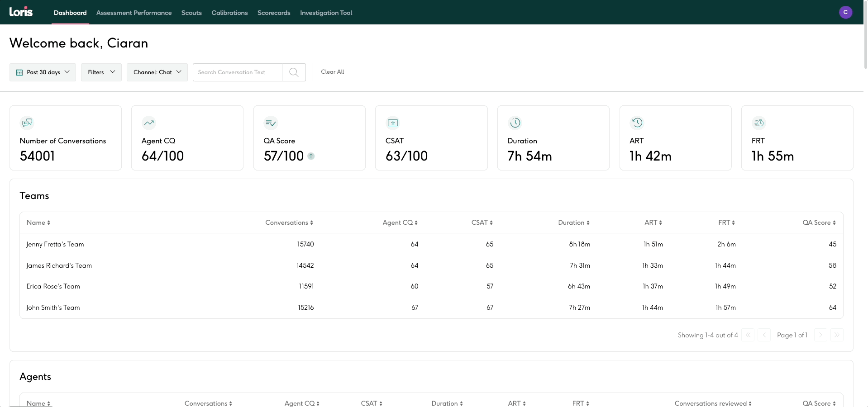The image size is (868, 407).
Task: Open the Past 30 days date dropdown
Action: 43,72
